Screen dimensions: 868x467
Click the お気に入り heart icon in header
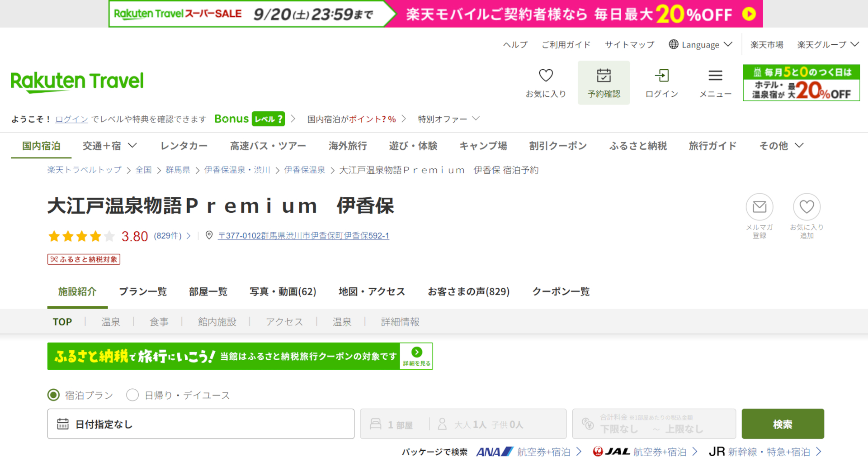click(x=546, y=75)
